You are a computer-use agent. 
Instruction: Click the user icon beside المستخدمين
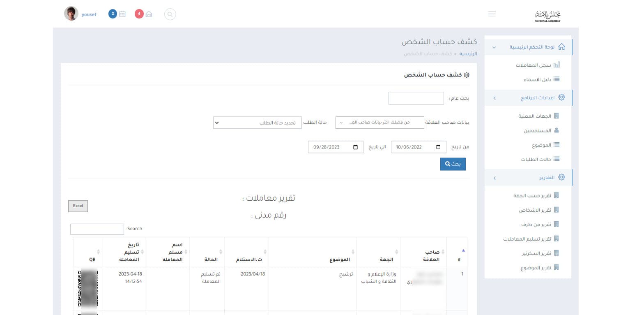(557, 130)
